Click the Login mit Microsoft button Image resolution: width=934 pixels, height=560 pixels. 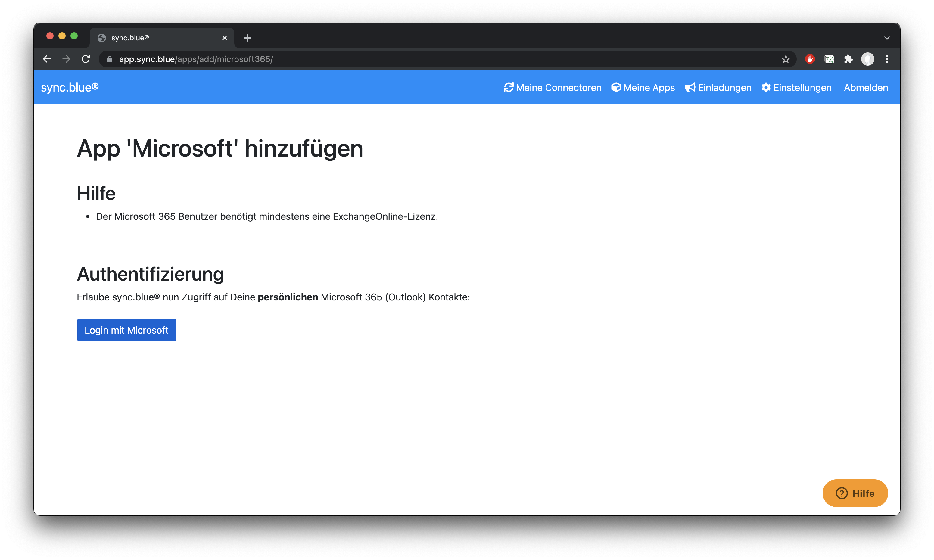126,330
